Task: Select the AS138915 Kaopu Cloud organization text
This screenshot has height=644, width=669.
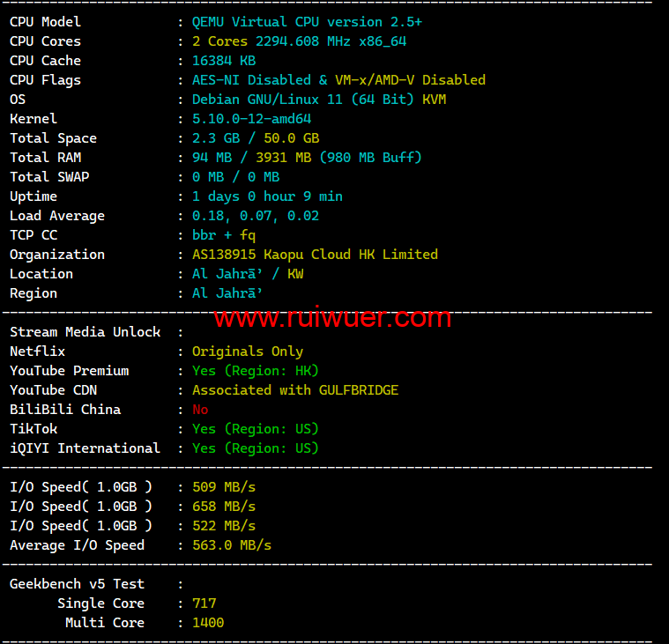Action: [315, 255]
